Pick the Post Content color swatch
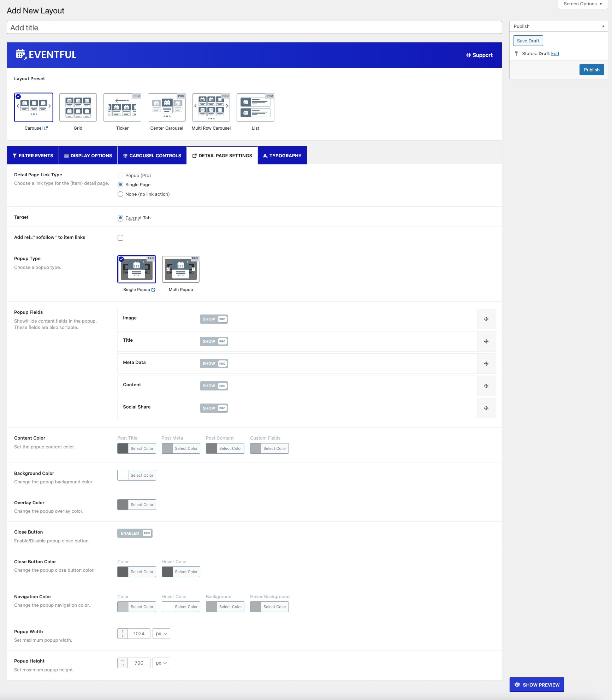The height and width of the screenshot is (700, 612). 212,448
